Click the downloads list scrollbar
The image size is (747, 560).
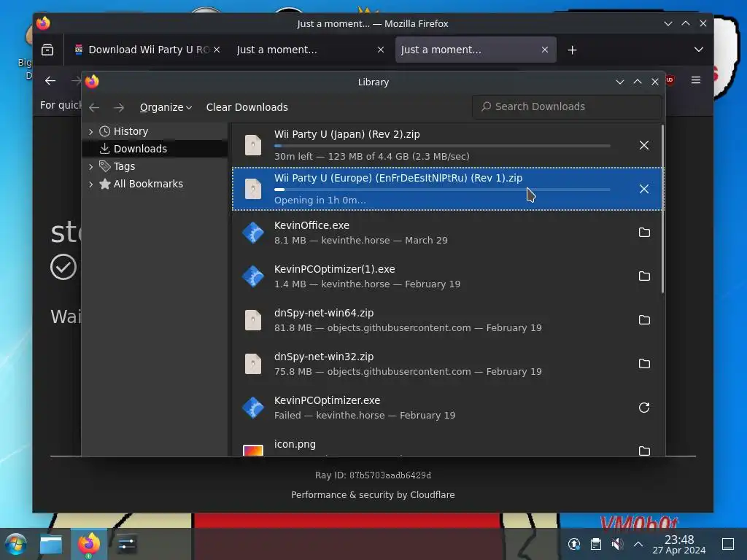point(662,209)
